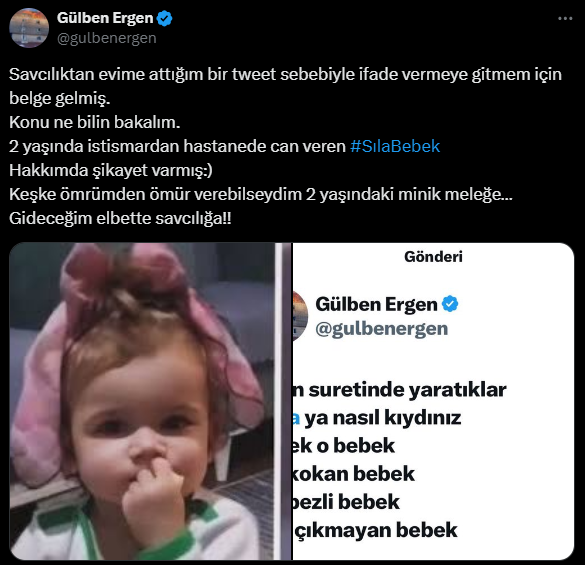Click the Gönderi heading in the screenshot

coord(433,257)
